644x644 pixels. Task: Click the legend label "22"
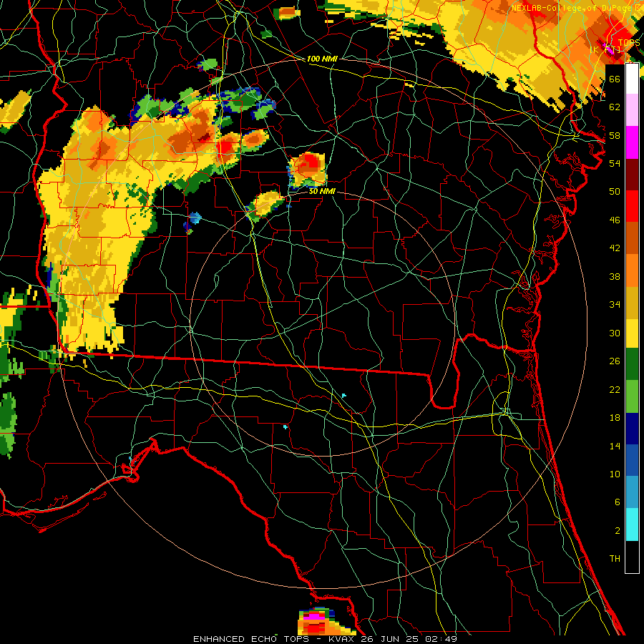(x=615, y=389)
